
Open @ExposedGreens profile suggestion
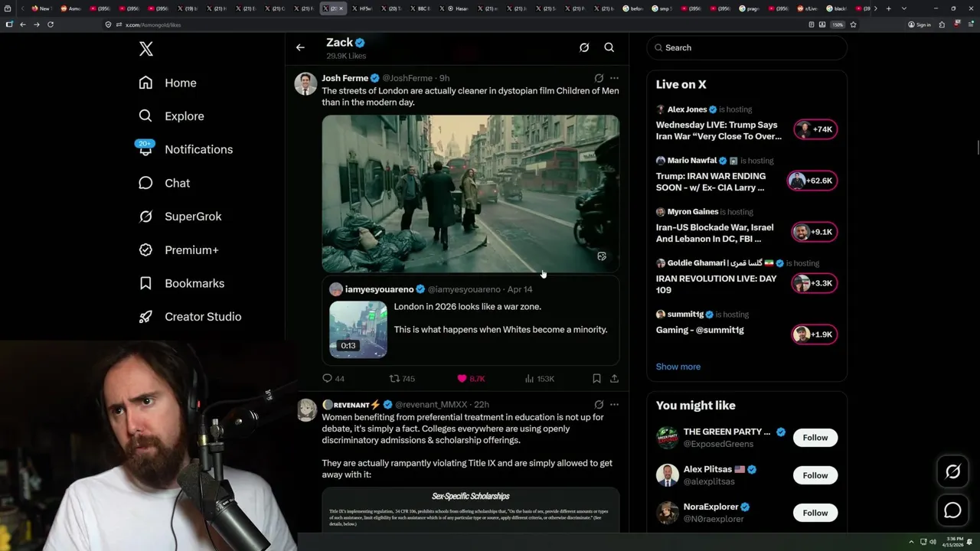pos(718,444)
